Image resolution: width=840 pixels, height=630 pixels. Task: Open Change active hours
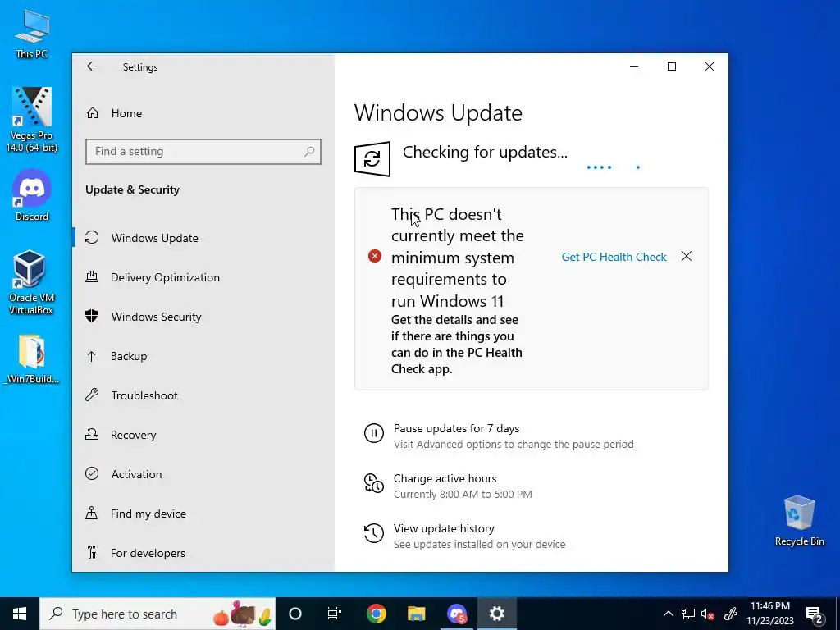click(445, 478)
